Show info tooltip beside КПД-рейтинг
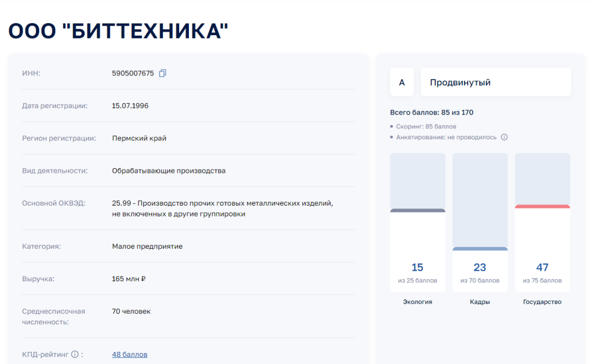Viewport: 596px width, 364px height. tap(75, 354)
